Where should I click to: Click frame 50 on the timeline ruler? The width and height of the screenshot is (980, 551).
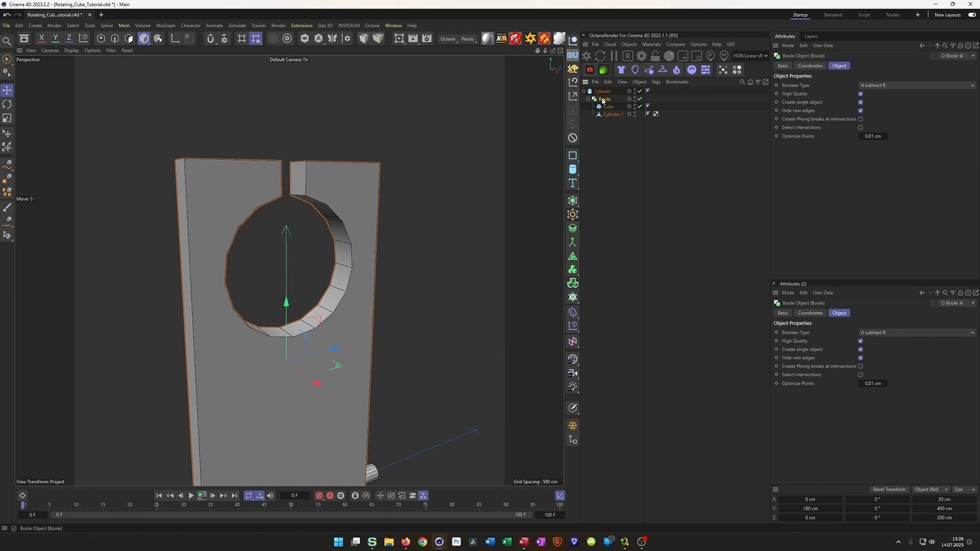(x=291, y=505)
